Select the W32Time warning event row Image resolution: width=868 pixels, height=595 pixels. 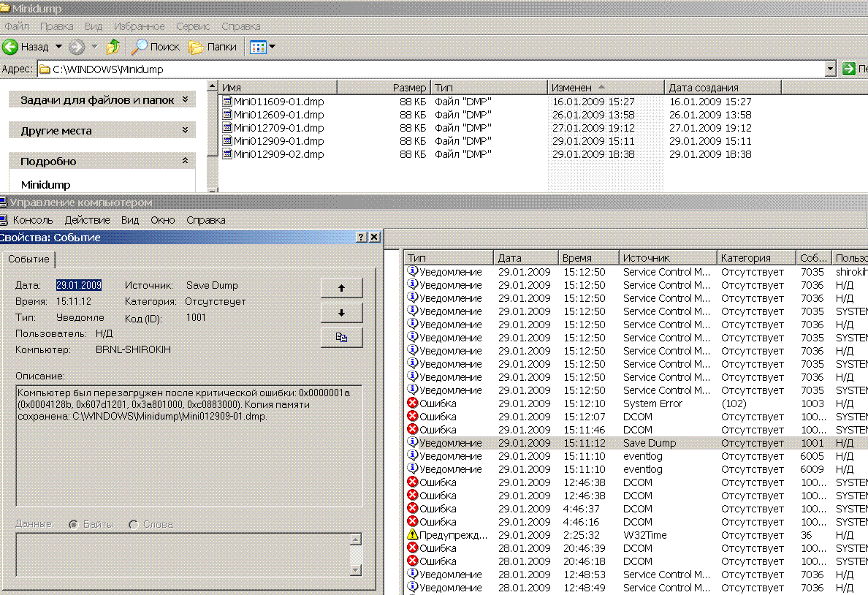click(x=636, y=535)
